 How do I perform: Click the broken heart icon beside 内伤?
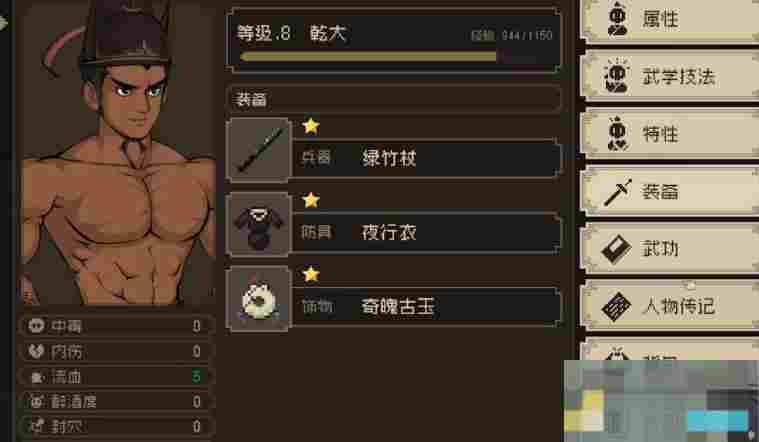tap(36, 351)
